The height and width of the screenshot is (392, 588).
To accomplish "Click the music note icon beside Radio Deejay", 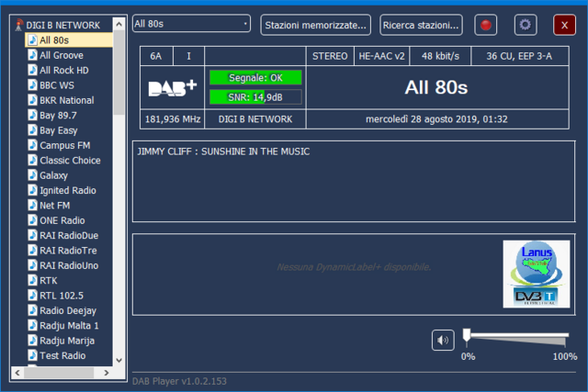I will pyautogui.click(x=33, y=310).
